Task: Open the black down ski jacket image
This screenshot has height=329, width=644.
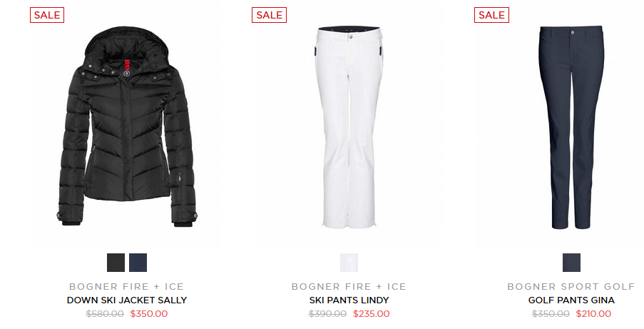Action: (127, 126)
